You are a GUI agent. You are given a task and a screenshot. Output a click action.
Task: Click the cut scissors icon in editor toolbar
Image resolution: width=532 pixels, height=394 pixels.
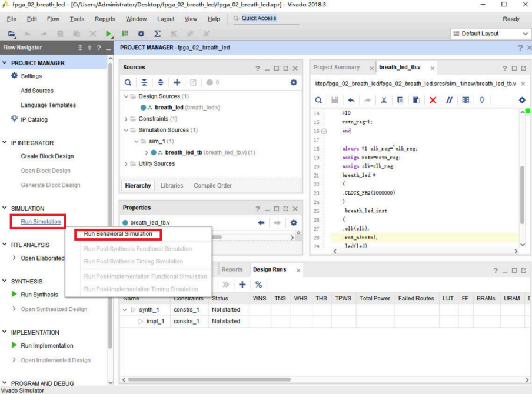click(x=383, y=100)
